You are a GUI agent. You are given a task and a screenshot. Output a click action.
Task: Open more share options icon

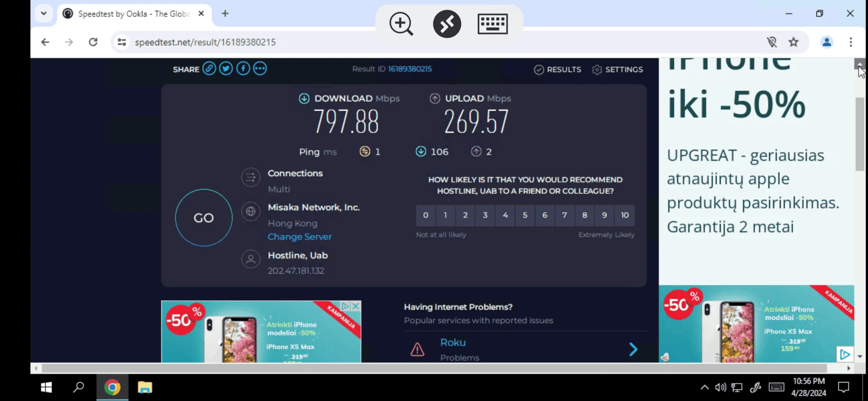coord(260,69)
